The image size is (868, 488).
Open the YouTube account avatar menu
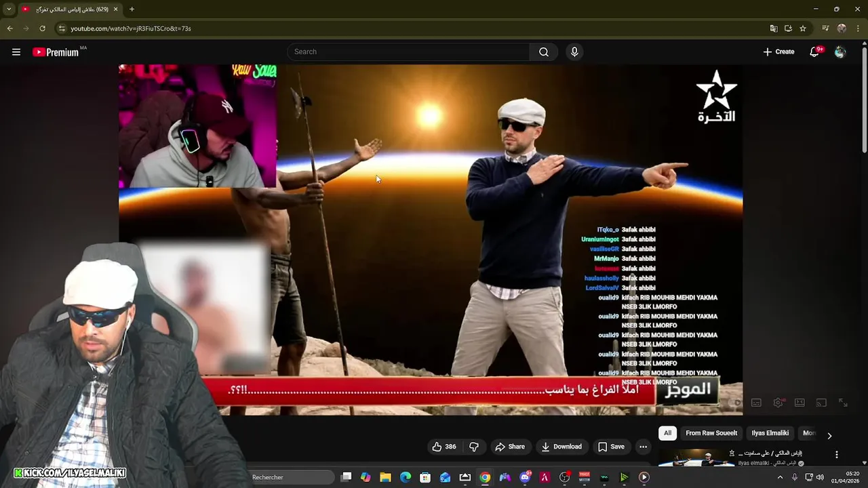click(x=840, y=52)
